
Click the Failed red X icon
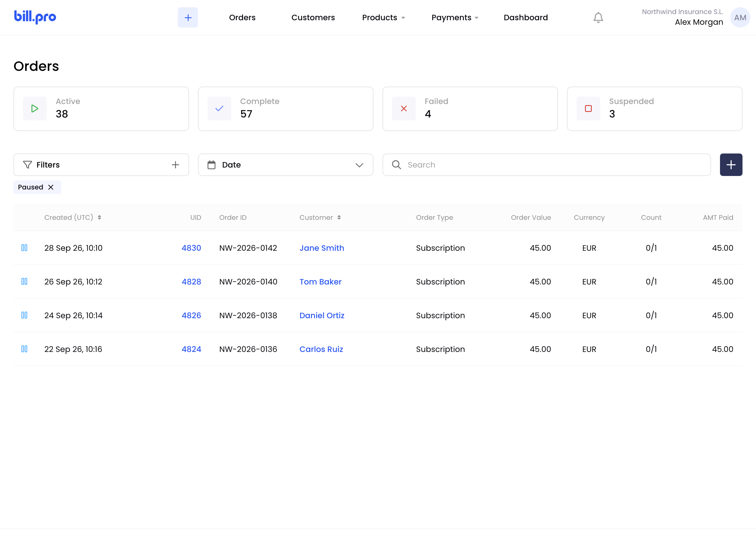404,109
